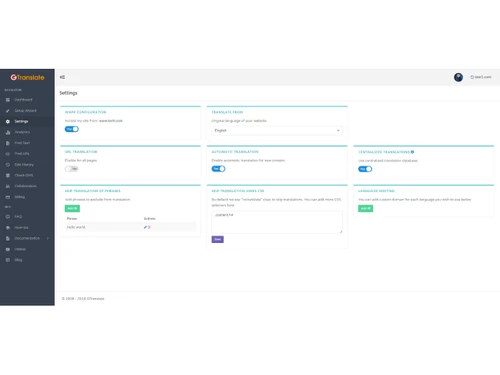Click the Analytics chart icon
This screenshot has width=500, height=375.
click(x=8, y=132)
